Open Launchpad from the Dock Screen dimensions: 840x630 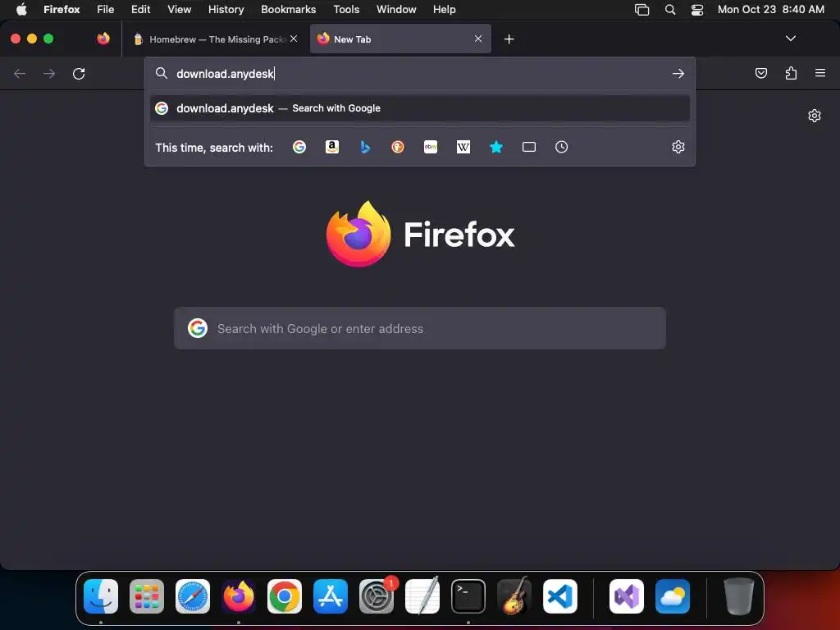coord(147,596)
